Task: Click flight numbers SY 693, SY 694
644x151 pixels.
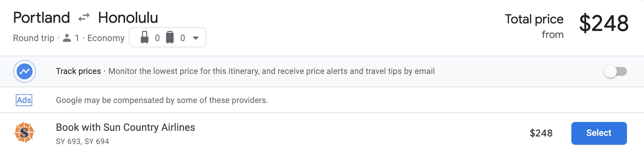Action: click(x=82, y=141)
